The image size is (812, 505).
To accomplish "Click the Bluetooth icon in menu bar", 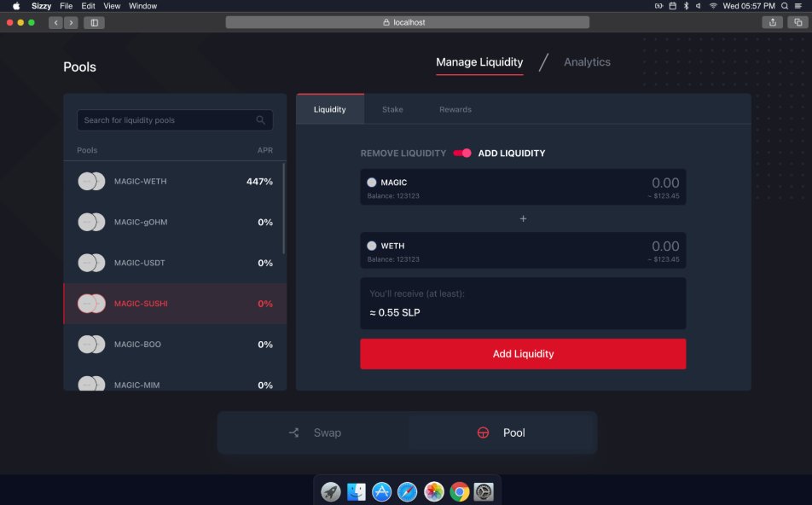I will (x=686, y=6).
